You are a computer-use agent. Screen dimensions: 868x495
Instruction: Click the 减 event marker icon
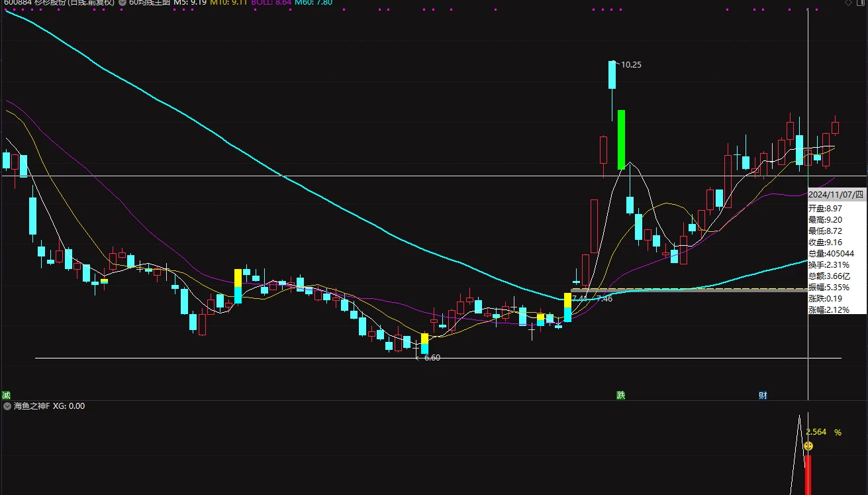pyautogui.click(x=6, y=395)
